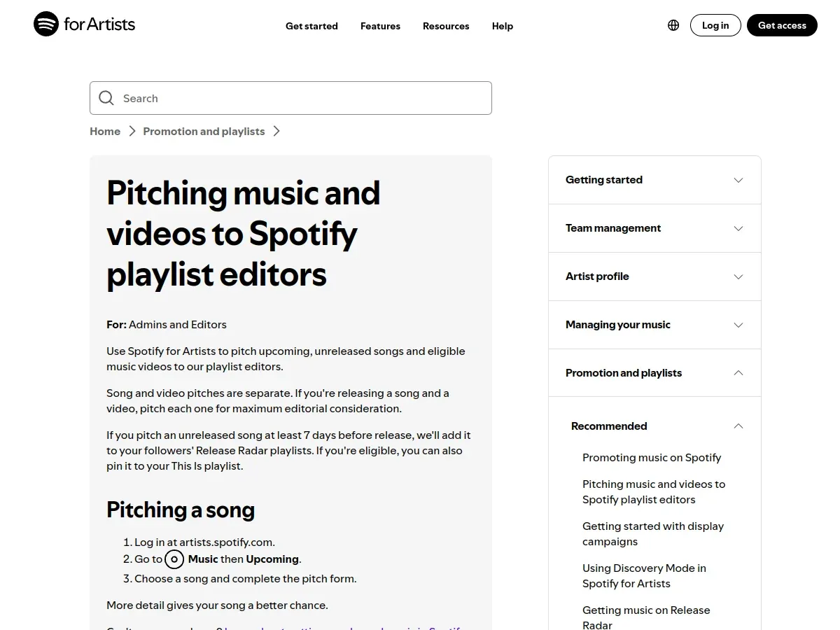
Task: Open Pitching music and videos sidebar link
Action: 654,492
